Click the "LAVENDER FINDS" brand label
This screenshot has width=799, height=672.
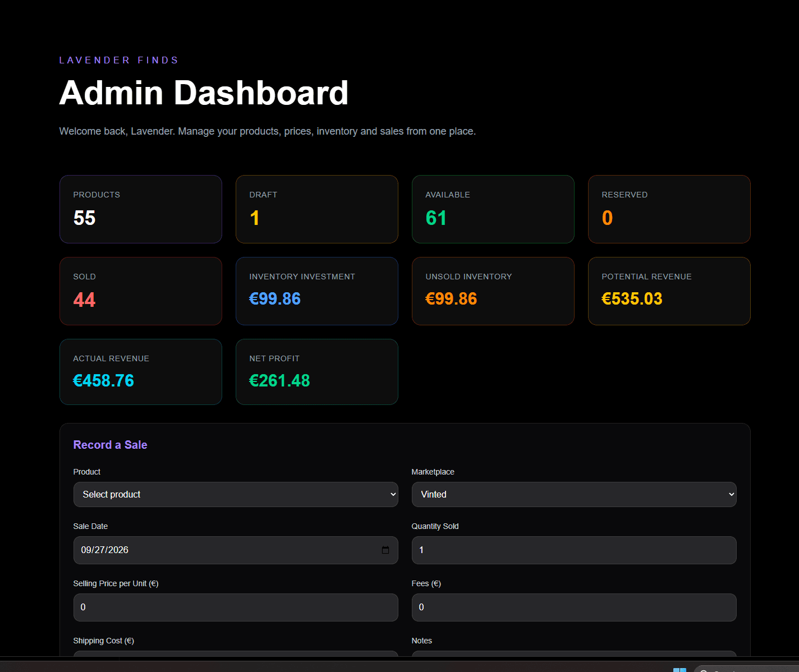tap(119, 60)
